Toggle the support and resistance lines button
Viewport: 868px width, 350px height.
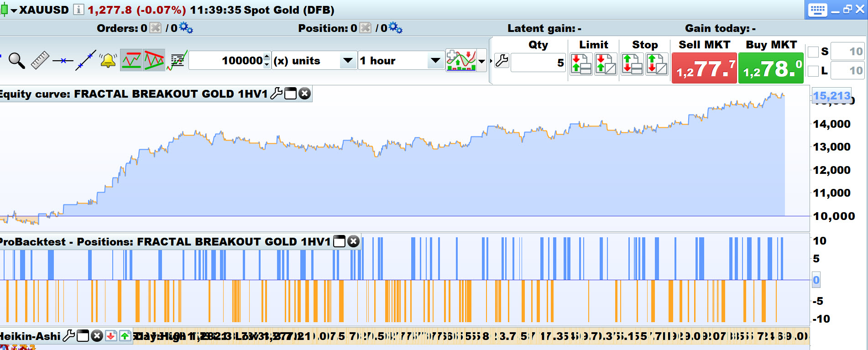[131, 61]
